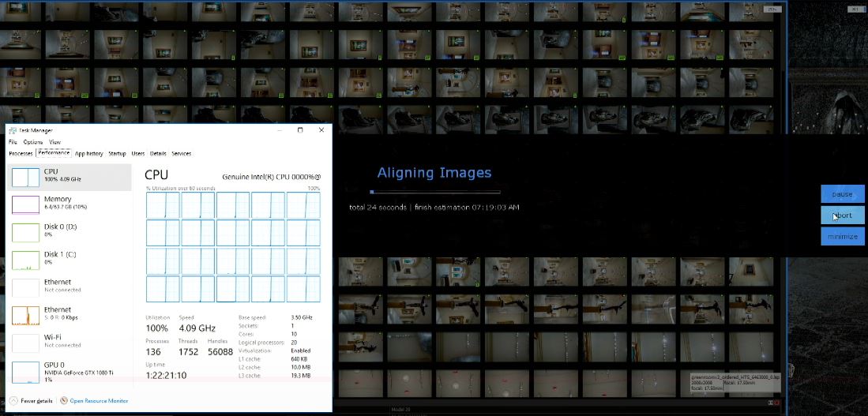Close the Task Manager window

point(321,130)
